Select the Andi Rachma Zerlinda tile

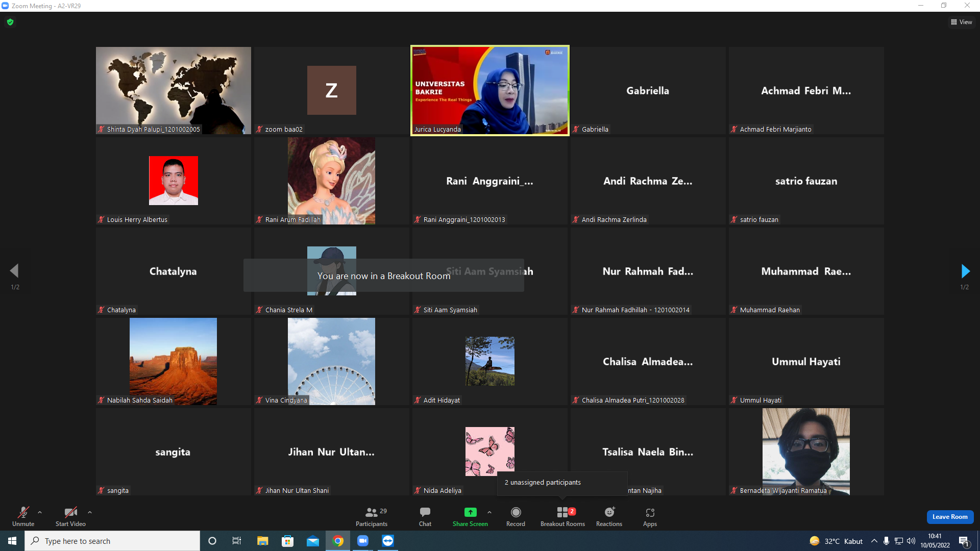(648, 181)
